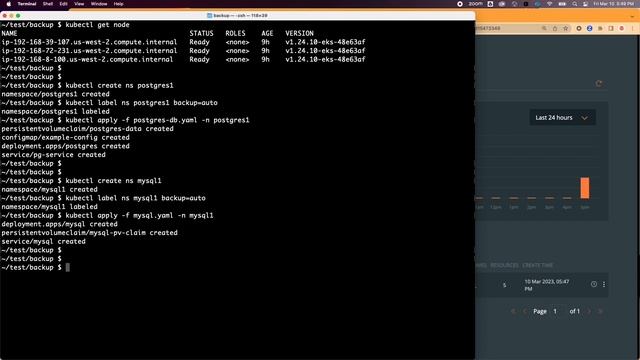Open the Last 24 hours dropdown in browser
Viewport: 640px width, 360px height.
pos(562,118)
